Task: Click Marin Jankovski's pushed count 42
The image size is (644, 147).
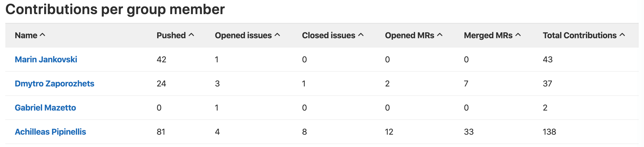Action: 161,59
